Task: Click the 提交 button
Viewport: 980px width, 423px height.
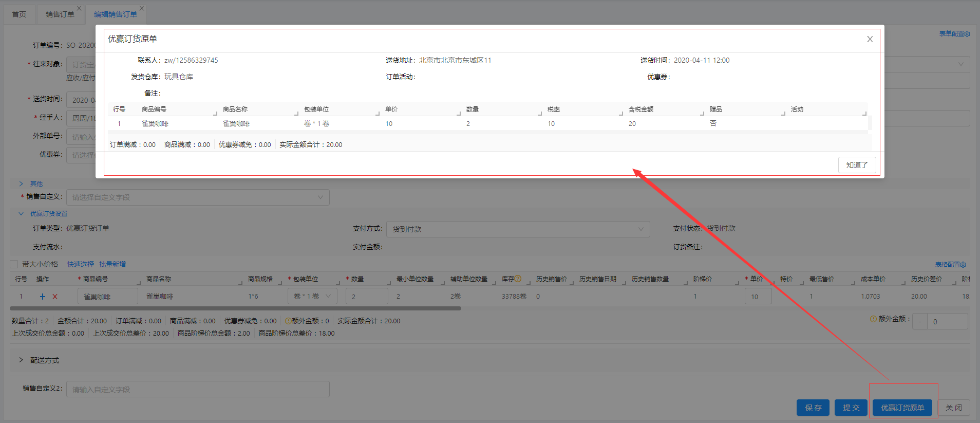Action: tap(852, 408)
